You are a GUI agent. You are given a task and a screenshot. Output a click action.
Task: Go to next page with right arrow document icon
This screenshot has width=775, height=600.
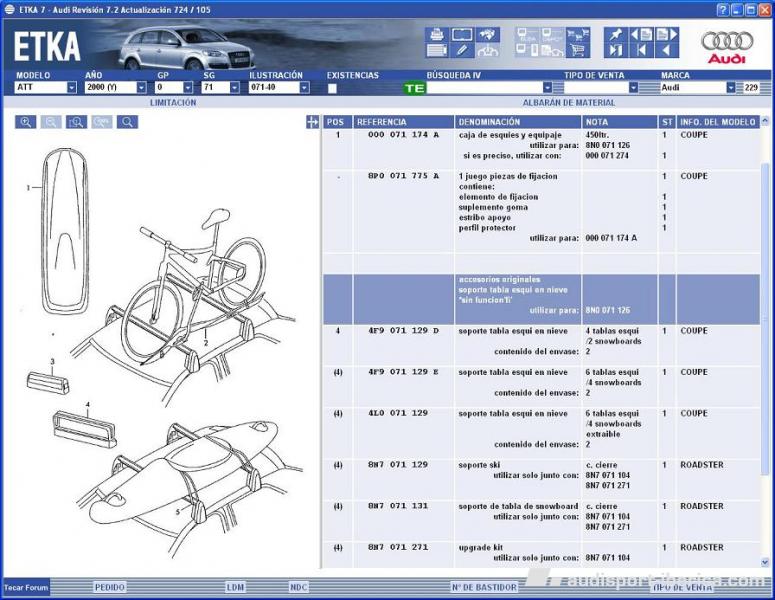(x=667, y=35)
